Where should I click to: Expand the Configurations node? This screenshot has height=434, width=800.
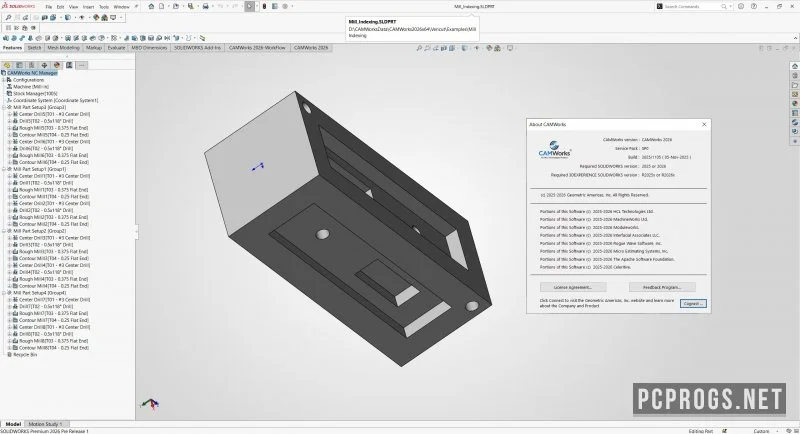pos(4,80)
